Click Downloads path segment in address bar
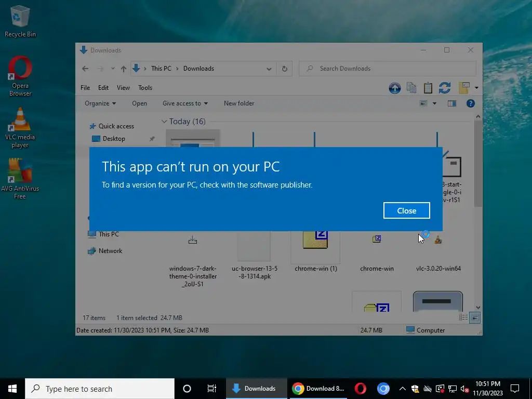 (x=198, y=69)
